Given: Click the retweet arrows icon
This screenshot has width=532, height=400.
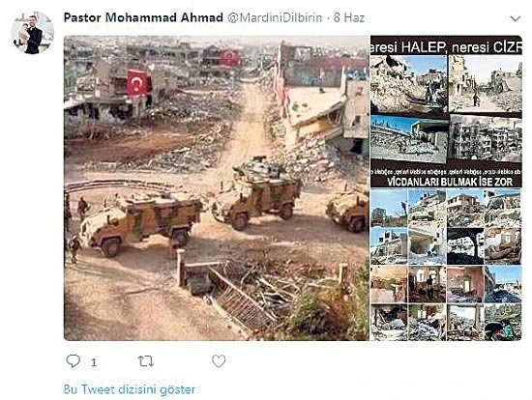Looking at the screenshot, I should pyautogui.click(x=146, y=361).
